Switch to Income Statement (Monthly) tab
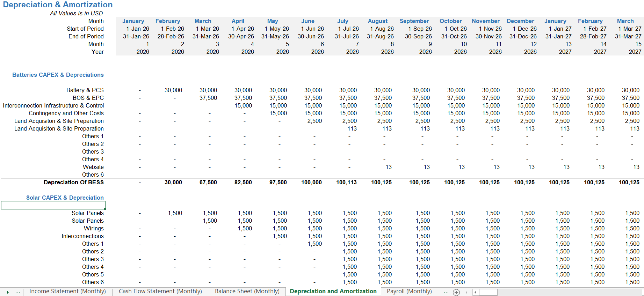The width and height of the screenshot is (644, 296). pyautogui.click(x=67, y=291)
